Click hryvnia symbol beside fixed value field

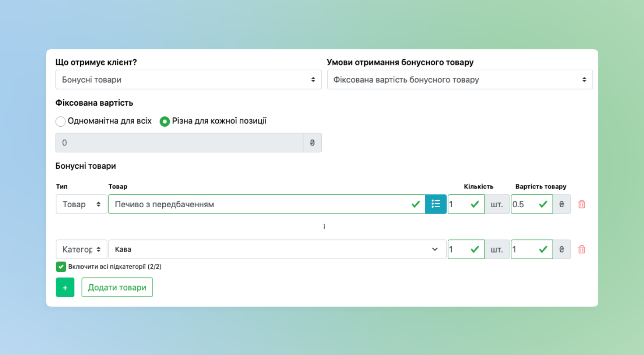click(312, 143)
